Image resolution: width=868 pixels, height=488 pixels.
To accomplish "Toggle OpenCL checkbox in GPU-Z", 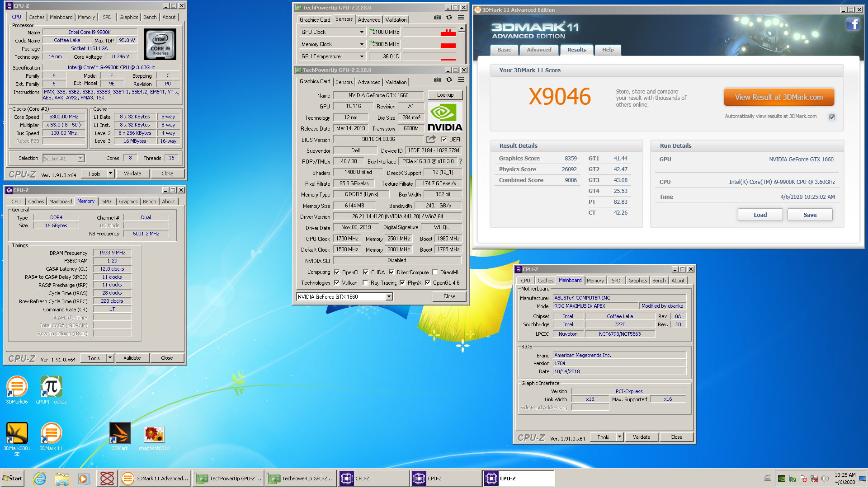I will (337, 272).
